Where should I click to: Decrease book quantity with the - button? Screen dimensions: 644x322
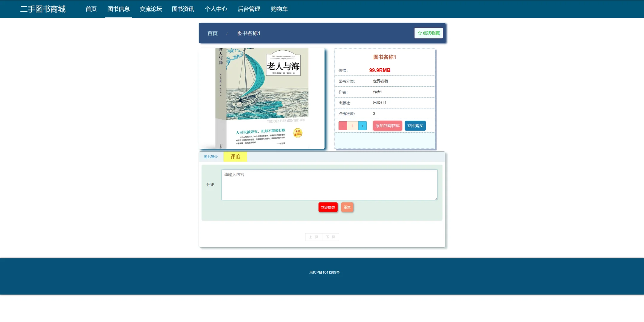coord(343,126)
